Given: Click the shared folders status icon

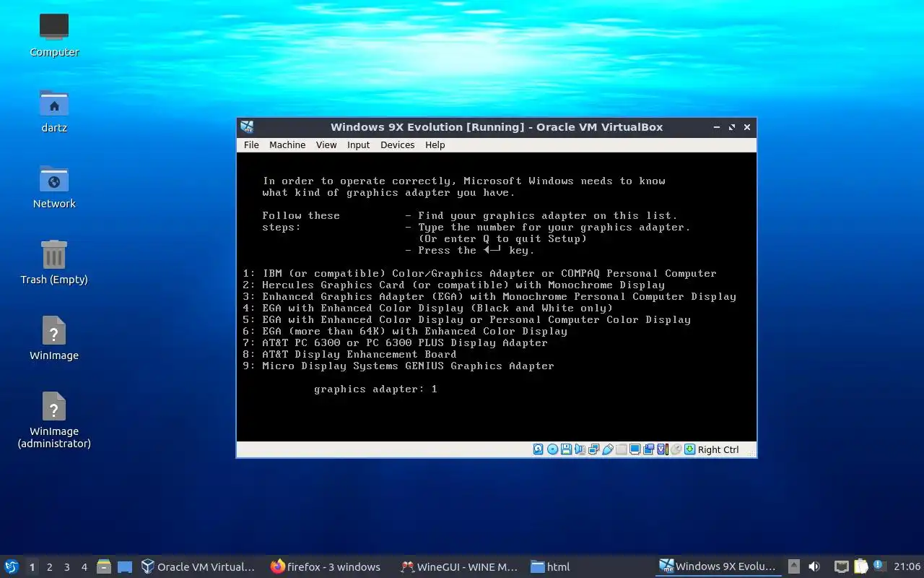Looking at the screenshot, I should coord(621,449).
